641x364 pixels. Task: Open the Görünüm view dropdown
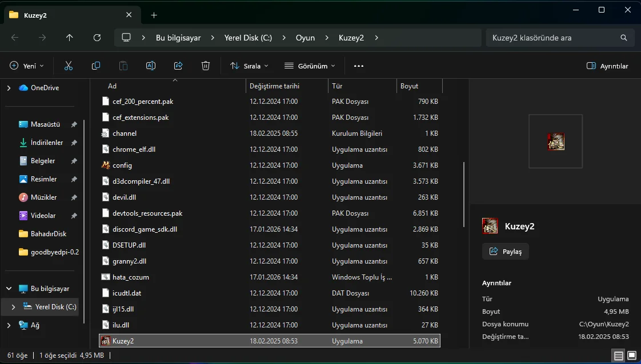[x=310, y=66]
